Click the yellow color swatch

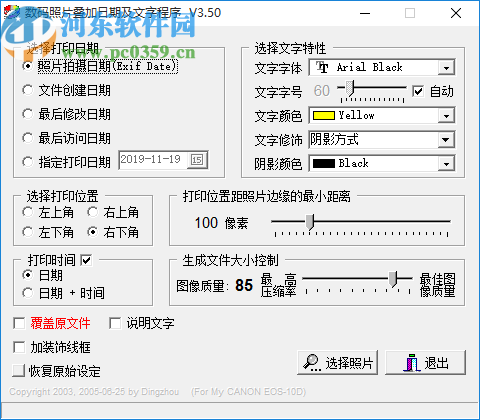(323, 116)
